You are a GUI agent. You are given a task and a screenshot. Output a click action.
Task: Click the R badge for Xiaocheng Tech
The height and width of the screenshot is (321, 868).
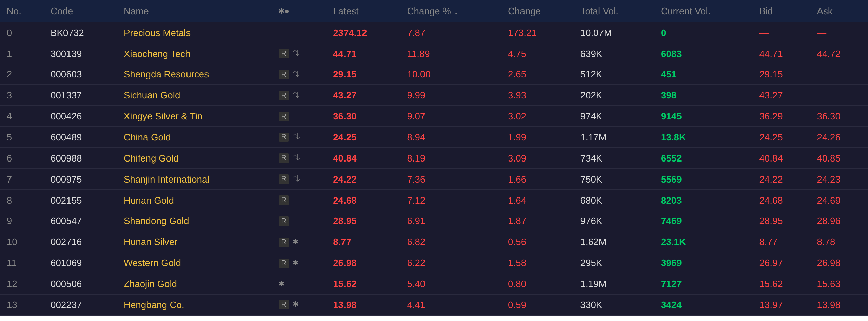283,54
